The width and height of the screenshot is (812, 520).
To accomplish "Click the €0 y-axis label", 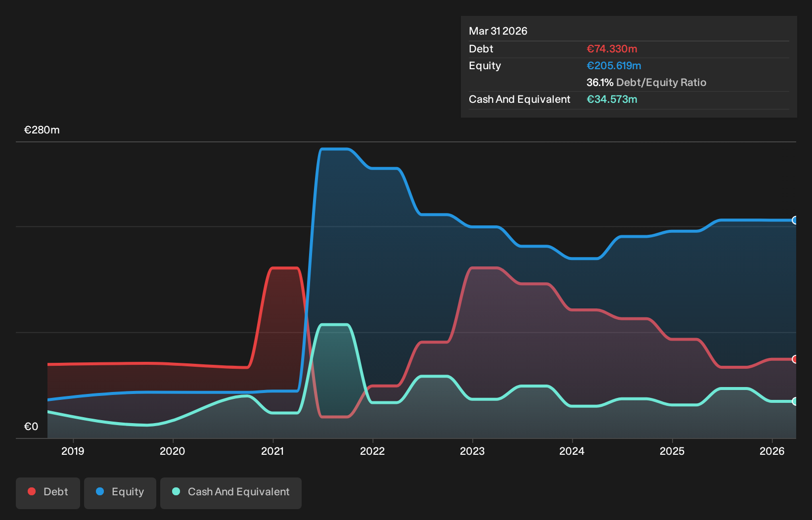I will click(31, 427).
